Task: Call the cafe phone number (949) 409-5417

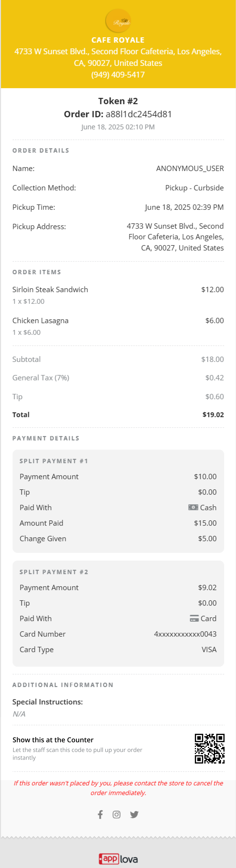Action: pos(118,74)
